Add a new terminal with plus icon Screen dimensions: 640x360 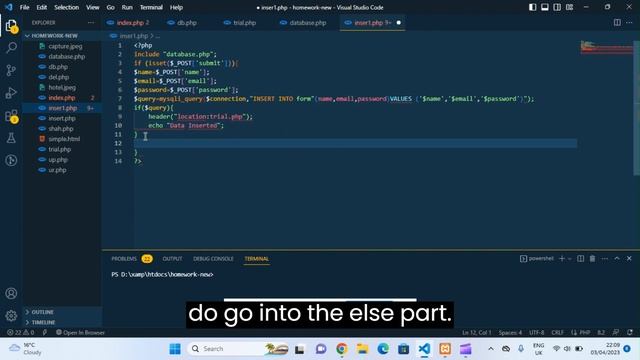pyautogui.click(x=562, y=258)
